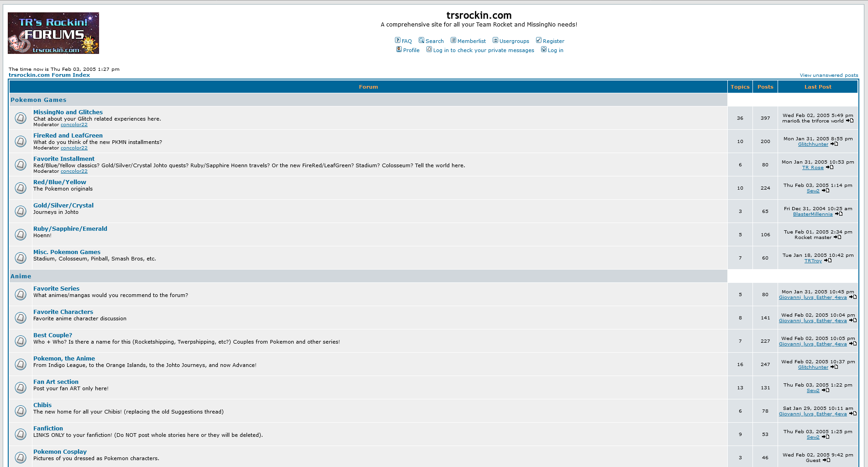The height and width of the screenshot is (467, 868).
Task: Open Red/Blue/Yellow forum
Action: coord(60,182)
